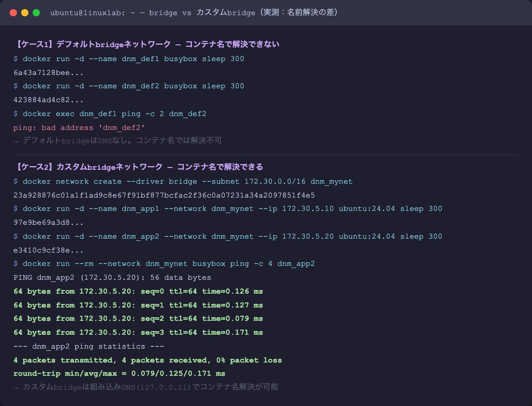Click the output 97e9be69a3d8...
Viewport: 532px width, 406px height.
(48, 223)
